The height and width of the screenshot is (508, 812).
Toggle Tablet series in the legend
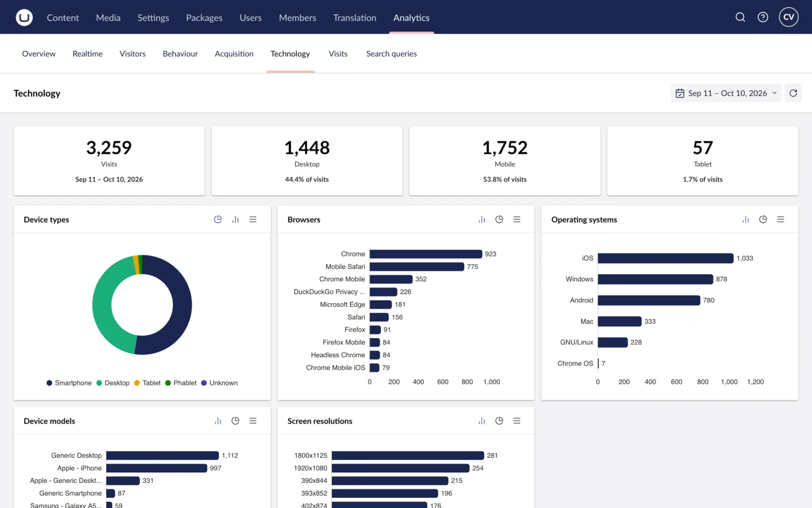pos(147,383)
